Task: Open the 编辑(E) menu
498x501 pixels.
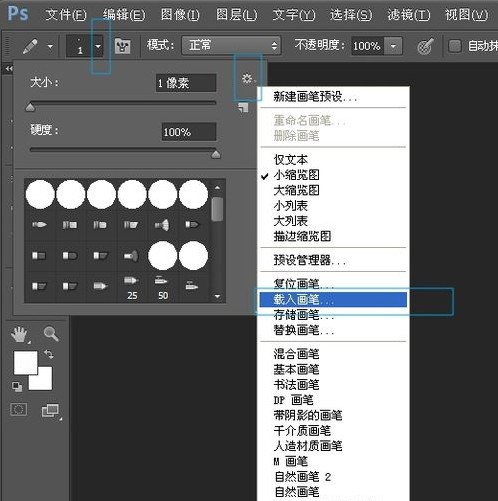Action: (124, 15)
